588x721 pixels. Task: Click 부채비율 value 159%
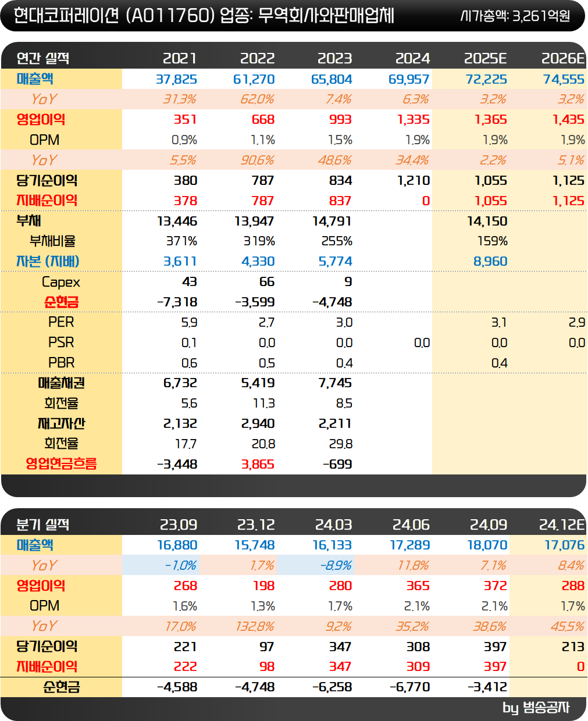coord(493,241)
